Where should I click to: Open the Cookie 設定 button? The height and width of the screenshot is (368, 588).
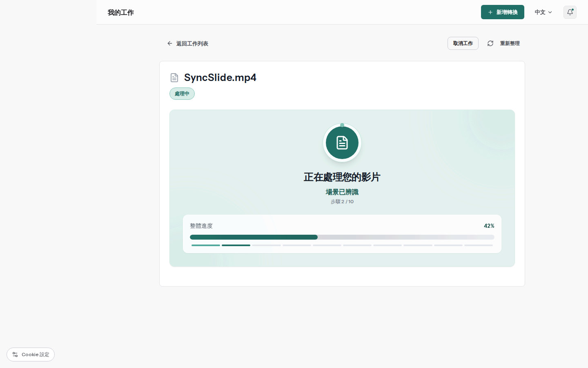31,355
